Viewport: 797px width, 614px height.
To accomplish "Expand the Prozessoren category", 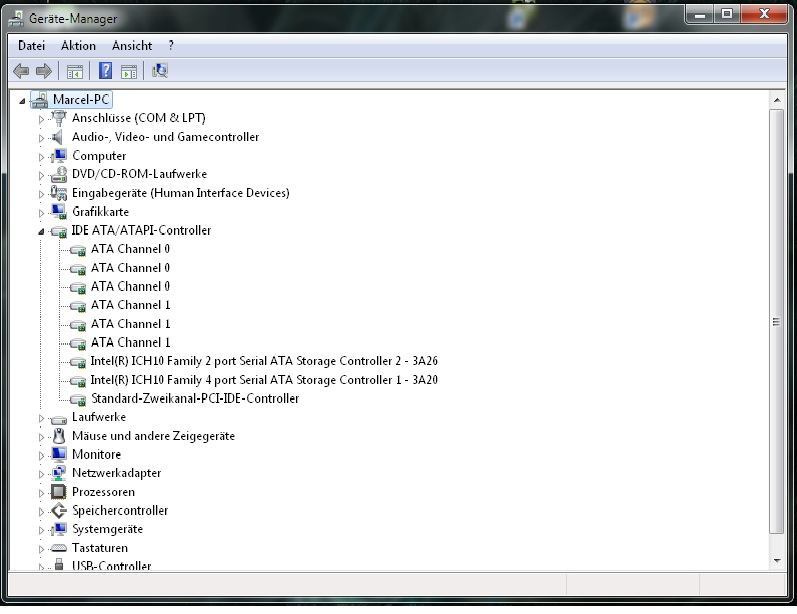I will tap(41, 493).
